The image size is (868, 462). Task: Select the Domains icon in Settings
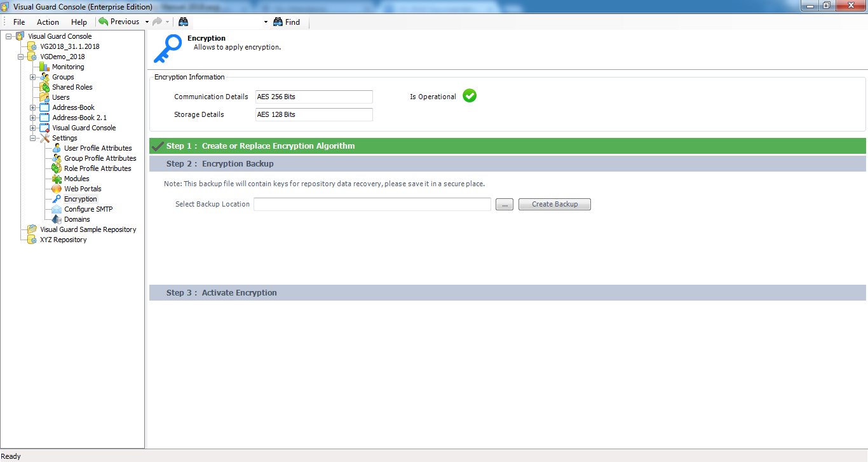pos(57,219)
